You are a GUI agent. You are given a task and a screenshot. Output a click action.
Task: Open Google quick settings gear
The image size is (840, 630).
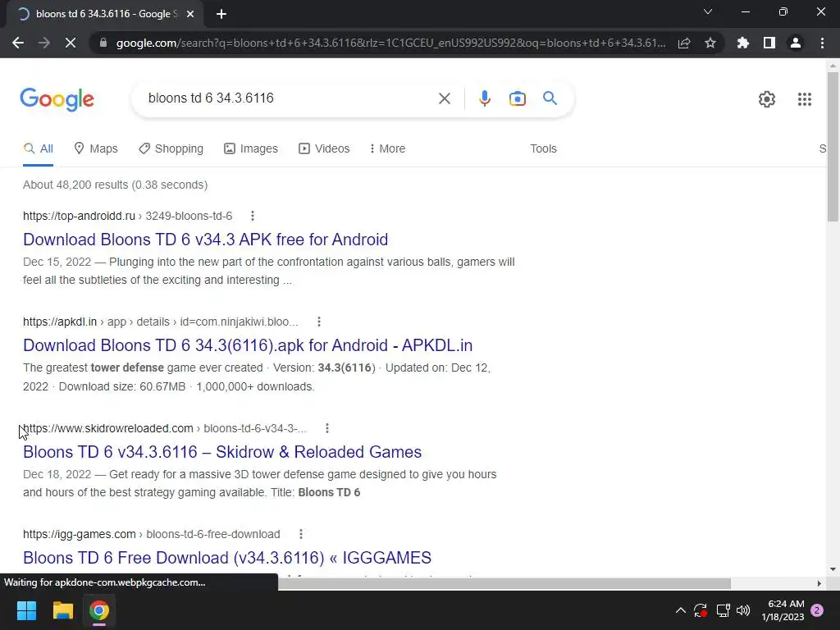(x=767, y=99)
